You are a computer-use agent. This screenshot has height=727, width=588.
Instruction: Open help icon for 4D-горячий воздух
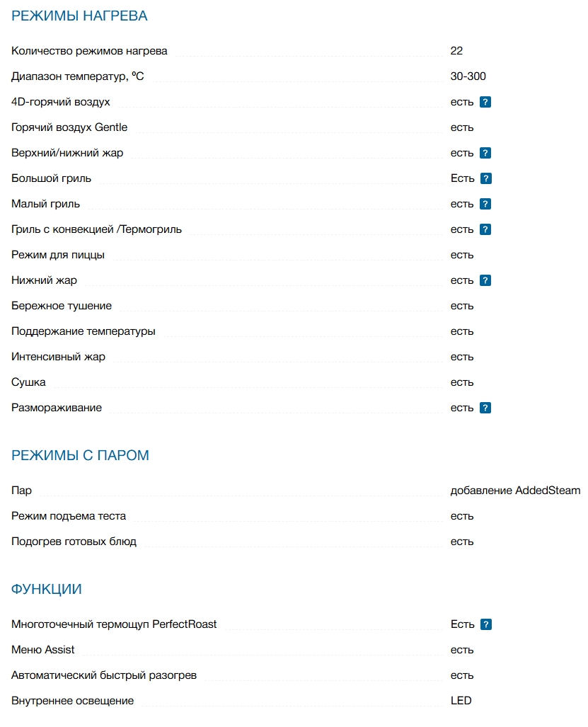tap(485, 102)
